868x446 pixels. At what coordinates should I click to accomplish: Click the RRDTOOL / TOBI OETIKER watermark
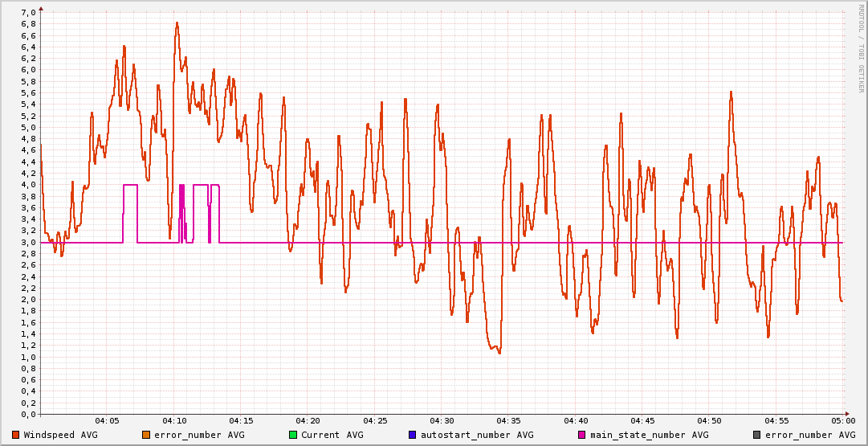coord(862,48)
